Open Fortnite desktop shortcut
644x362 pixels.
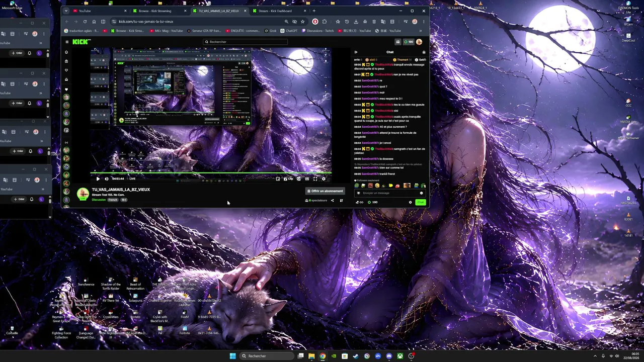tap(185, 330)
